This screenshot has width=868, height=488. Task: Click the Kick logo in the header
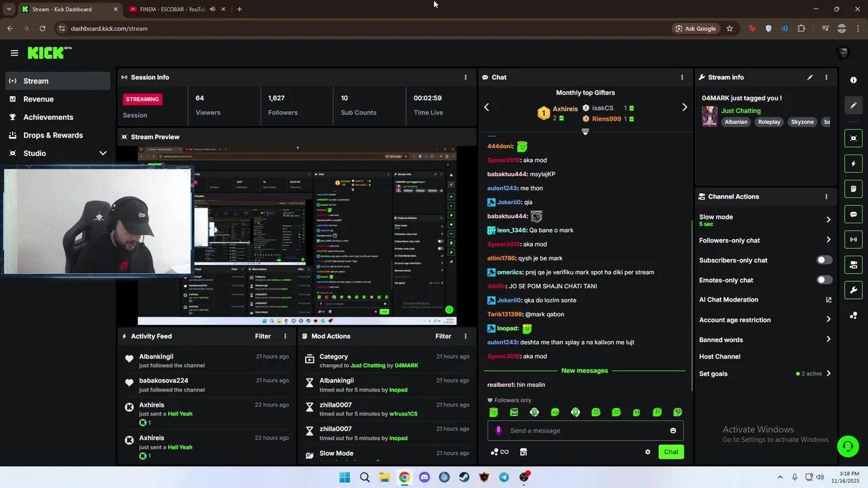(49, 53)
